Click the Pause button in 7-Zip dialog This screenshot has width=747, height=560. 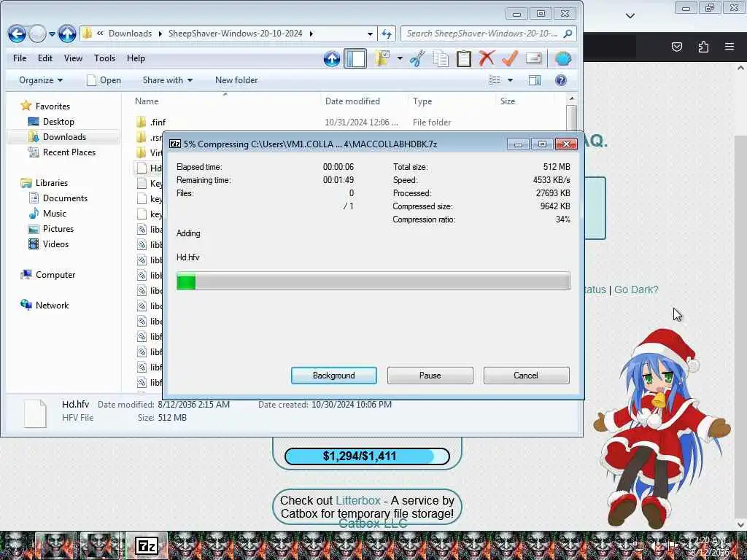(430, 376)
